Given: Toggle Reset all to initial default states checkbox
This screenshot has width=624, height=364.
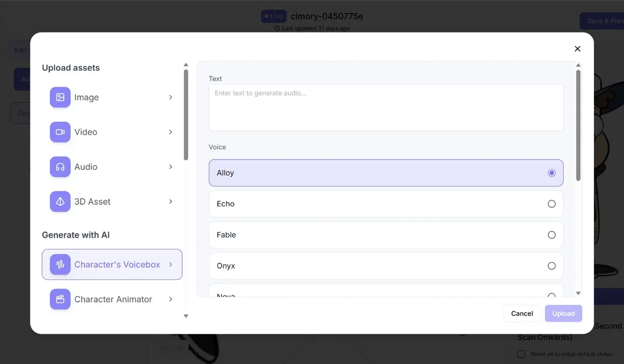Looking at the screenshot, I should coord(522,354).
